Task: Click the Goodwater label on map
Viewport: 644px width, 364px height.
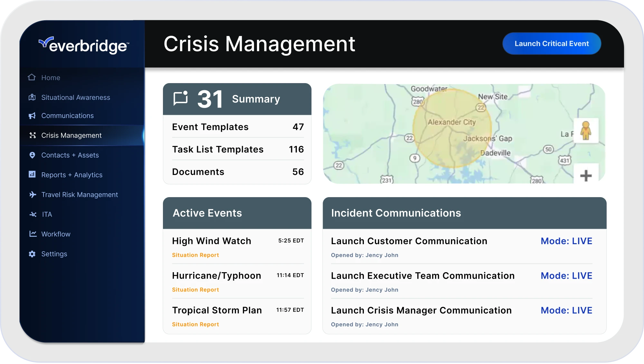Action: pos(429,89)
